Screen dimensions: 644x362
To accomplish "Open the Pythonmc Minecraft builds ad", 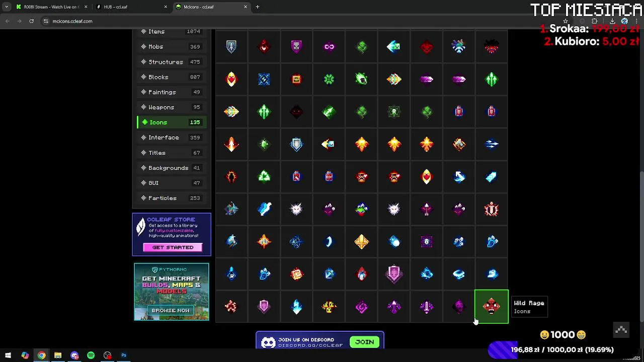I will (172, 292).
